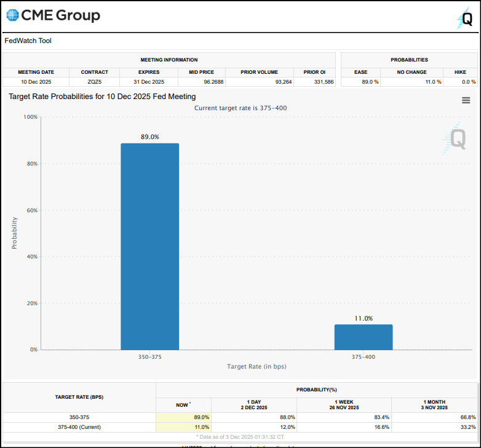The height and width of the screenshot is (448, 481).
Task: Click the NO CHANGE column header
Action: coord(411,72)
